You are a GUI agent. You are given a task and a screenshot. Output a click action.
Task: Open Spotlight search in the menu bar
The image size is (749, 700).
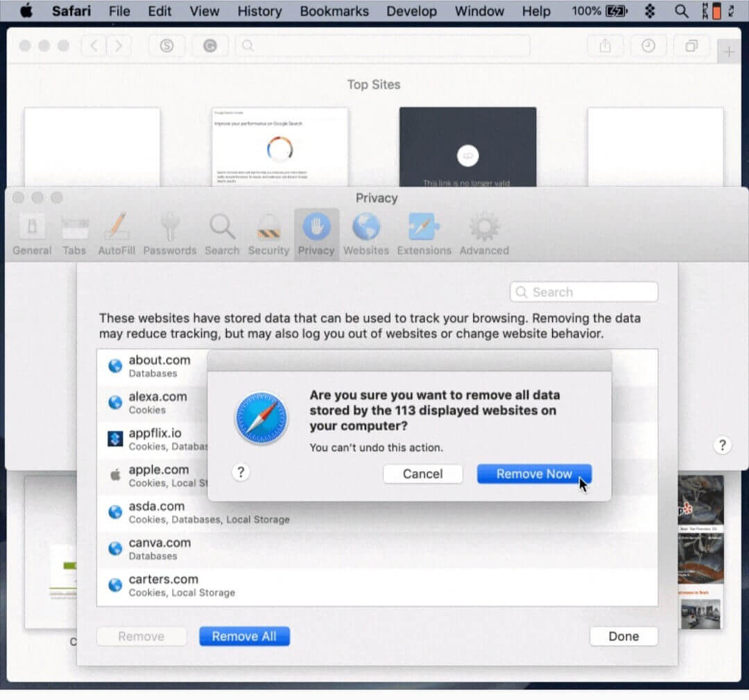pos(682,11)
